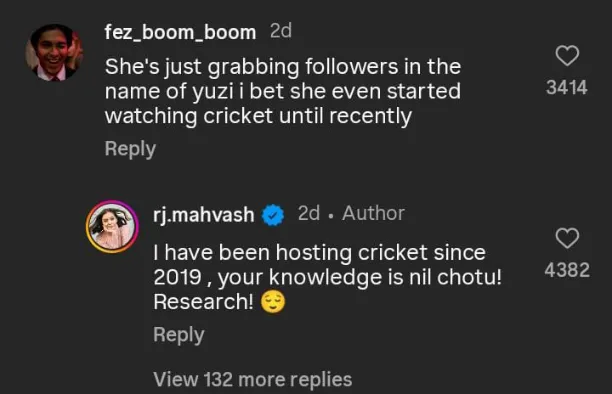Show likes list for 4382 count
This screenshot has height=394, width=612.
pyautogui.click(x=567, y=270)
